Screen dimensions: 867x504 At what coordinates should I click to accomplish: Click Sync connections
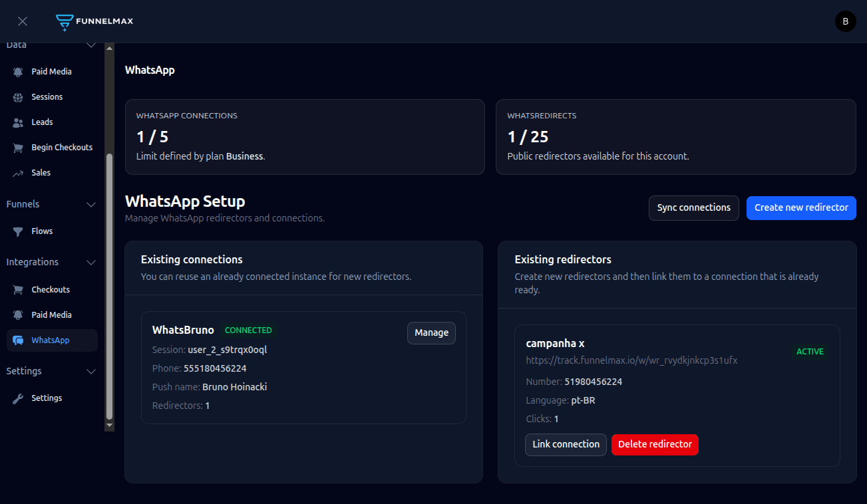coord(693,207)
